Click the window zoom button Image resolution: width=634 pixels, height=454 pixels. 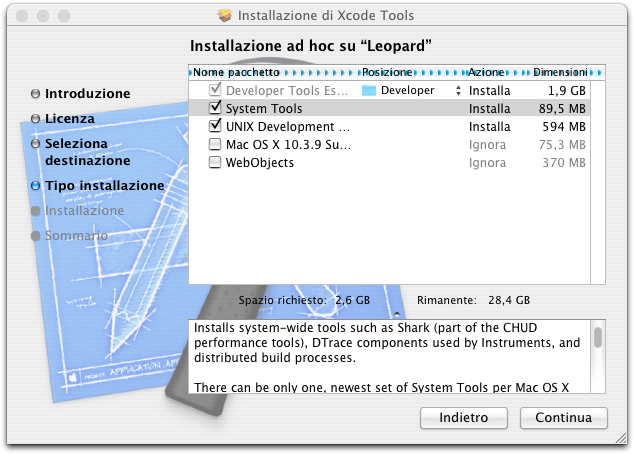point(64,16)
